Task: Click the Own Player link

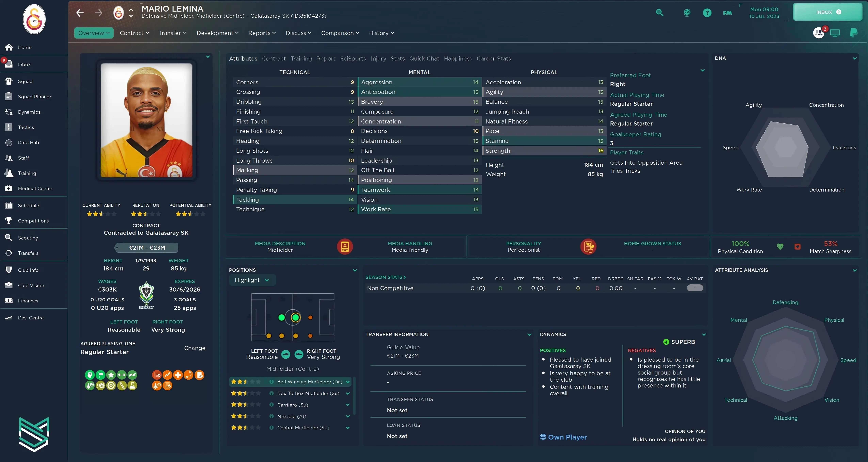Action: pyautogui.click(x=563, y=437)
